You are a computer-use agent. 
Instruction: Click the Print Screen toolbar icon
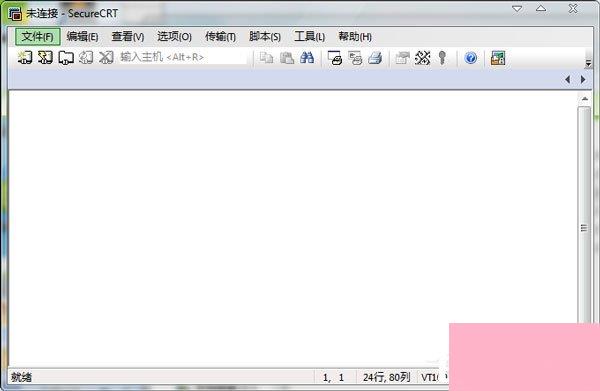click(x=335, y=58)
